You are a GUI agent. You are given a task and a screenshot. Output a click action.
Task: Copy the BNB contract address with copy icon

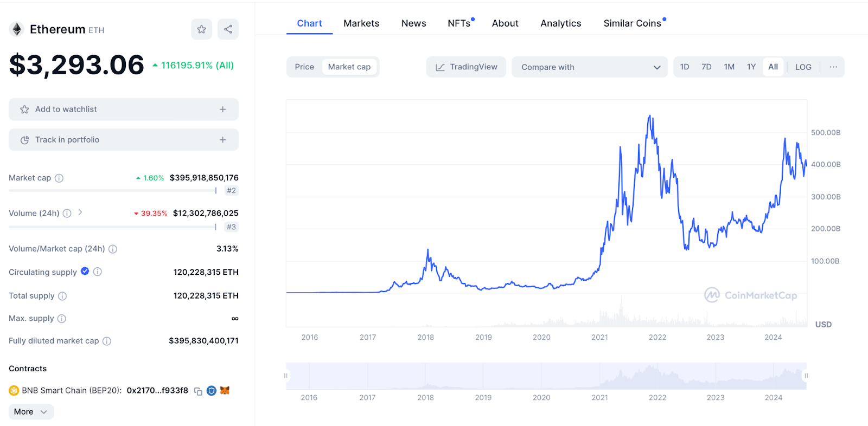pos(198,391)
